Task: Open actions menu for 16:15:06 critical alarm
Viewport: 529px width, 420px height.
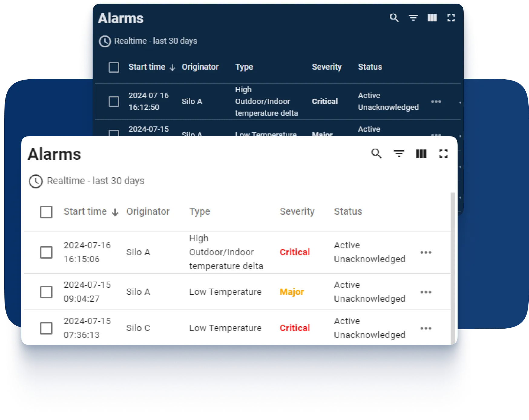Action: pos(426,252)
